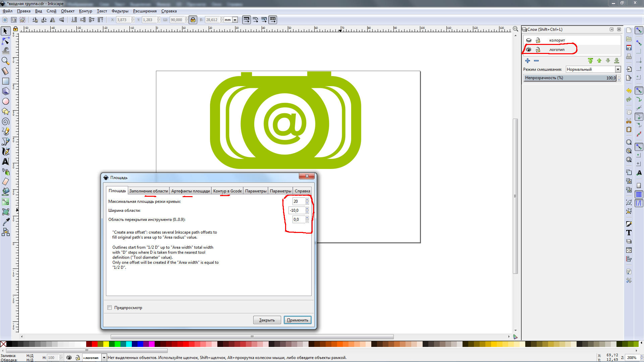Toggle visibility of колорит layer
This screenshot has width=644, height=362.
click(529, 40)
